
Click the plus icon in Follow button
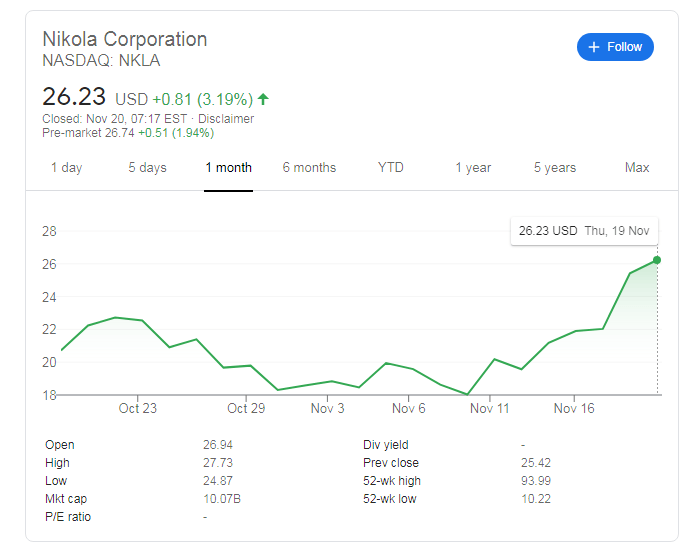[594, 47]
